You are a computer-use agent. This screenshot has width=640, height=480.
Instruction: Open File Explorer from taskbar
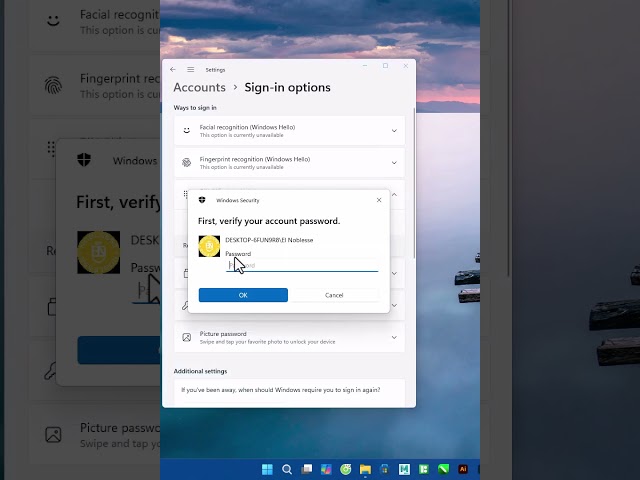coord(365,469)
